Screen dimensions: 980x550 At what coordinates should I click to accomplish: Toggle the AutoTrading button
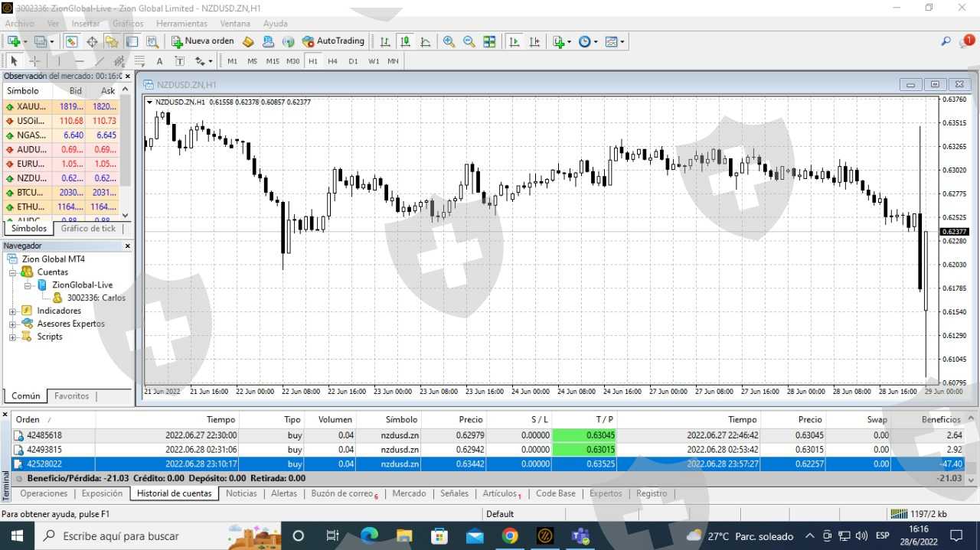tap(334, 41)
